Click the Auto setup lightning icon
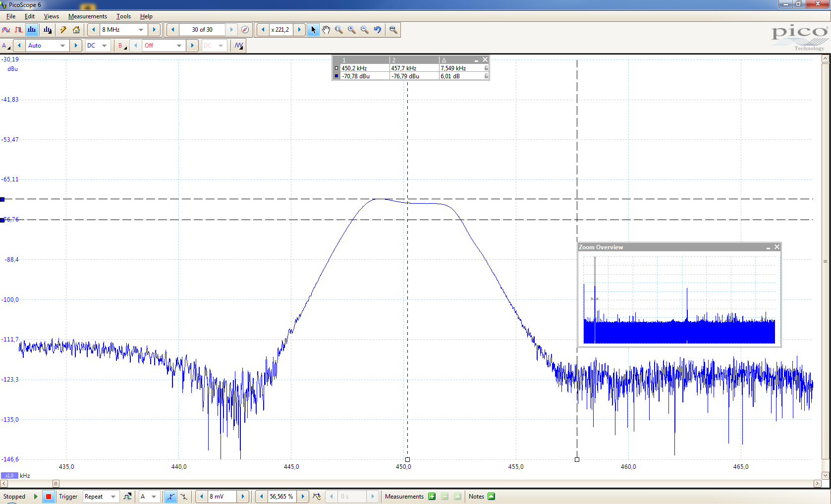This screenshot has height=504, width=831. (x=63, y=30)
